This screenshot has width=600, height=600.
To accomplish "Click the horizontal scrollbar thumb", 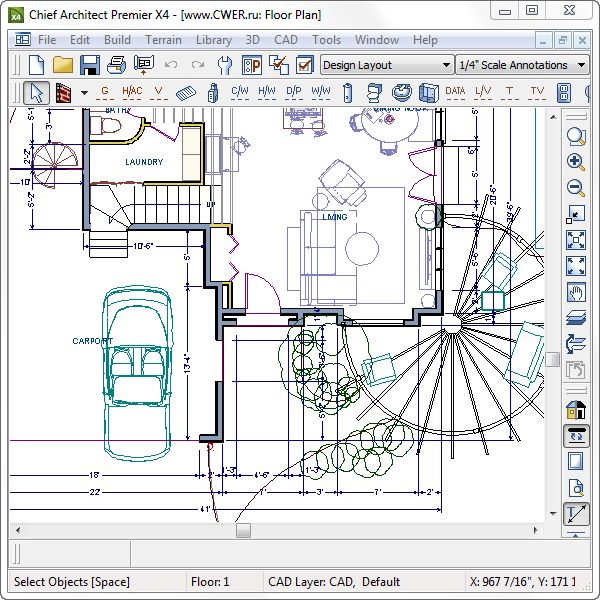I will point(243,531).
